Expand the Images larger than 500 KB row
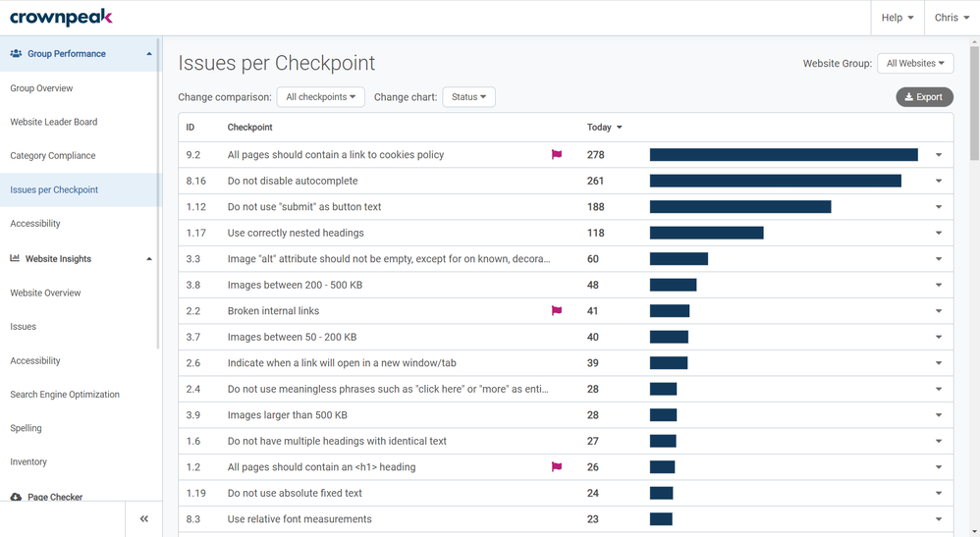This screenshot has width=980, height=537. pos(939,415)
